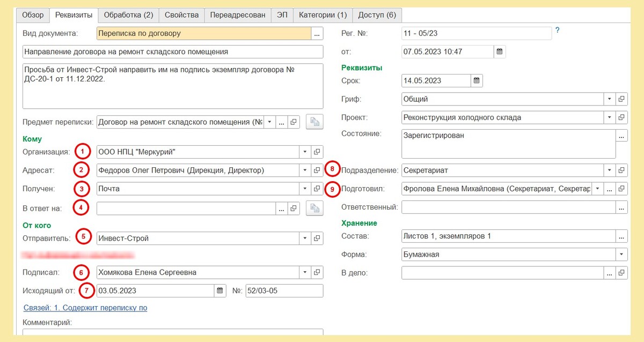
Task: Click Связей: 1. Содержит переписку по link
Action: tap(85, 308)
